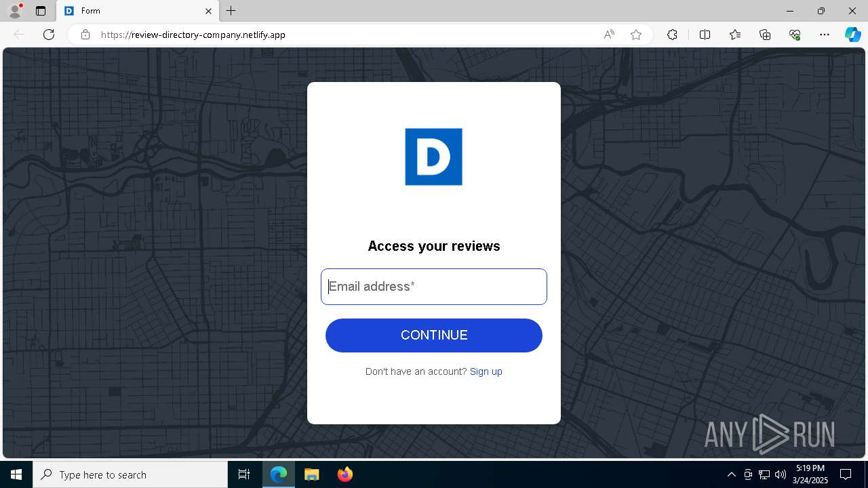The width and height of the screenshot is (868, 488).
Task: Toggle split screen view
Action: coord(705,35)
